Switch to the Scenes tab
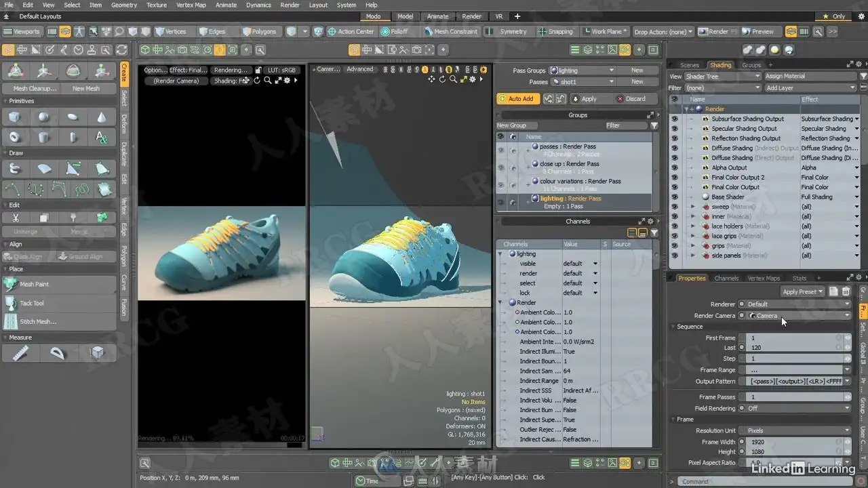868x488 pixels. [x=689, y=65]
